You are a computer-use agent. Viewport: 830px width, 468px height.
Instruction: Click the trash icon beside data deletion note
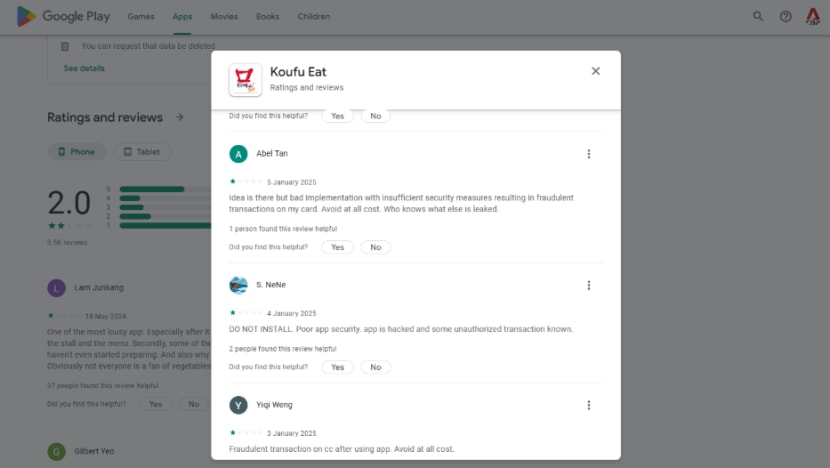coord(65,47)
